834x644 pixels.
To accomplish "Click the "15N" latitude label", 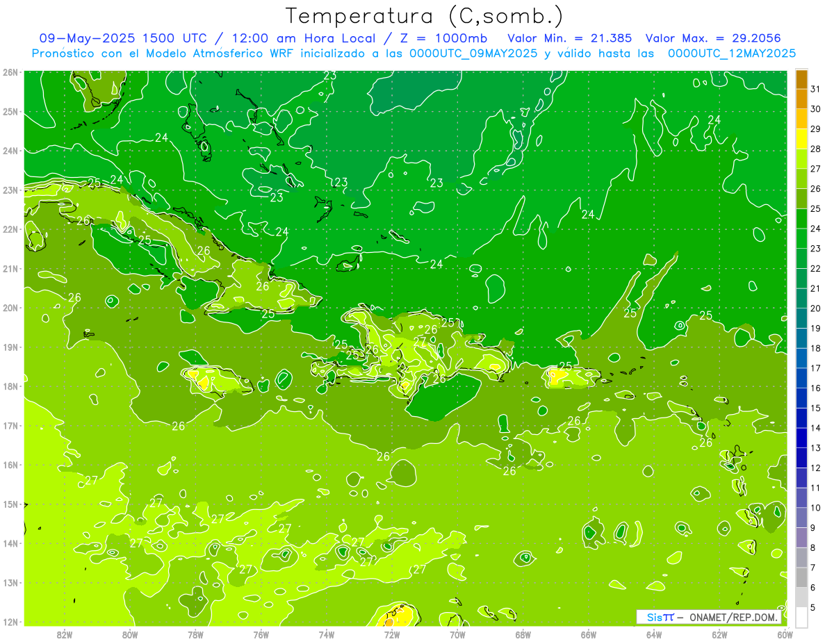I will (10, 504).
